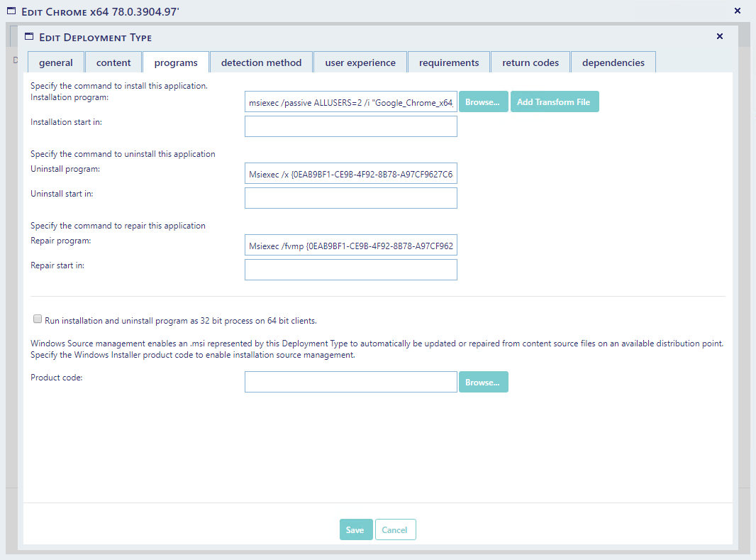Image resolution: width=756 pixels, height=560 pixels.
Task: Show the dependencies tab
Action: tap(613, 62)
